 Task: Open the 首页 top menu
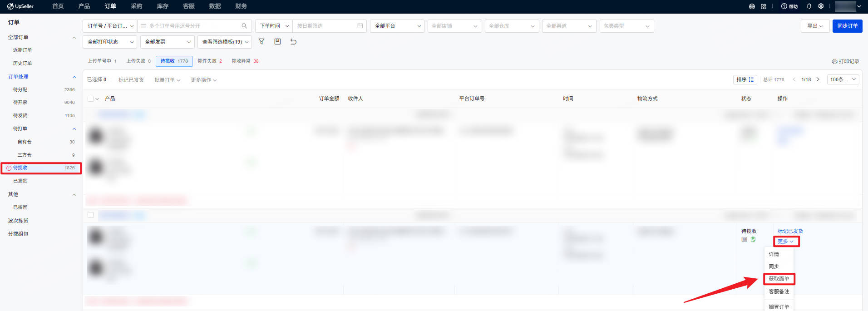(x=58, y=6)
